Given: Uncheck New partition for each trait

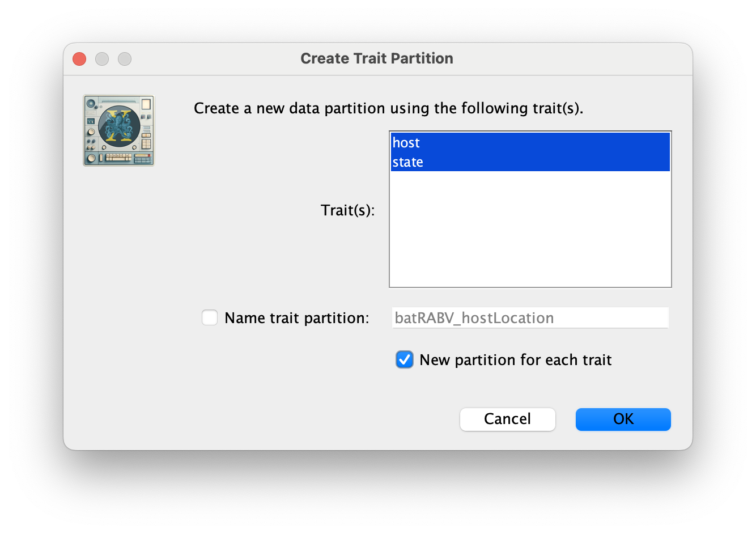Looking at the screenshot, I should pos(405,359).
